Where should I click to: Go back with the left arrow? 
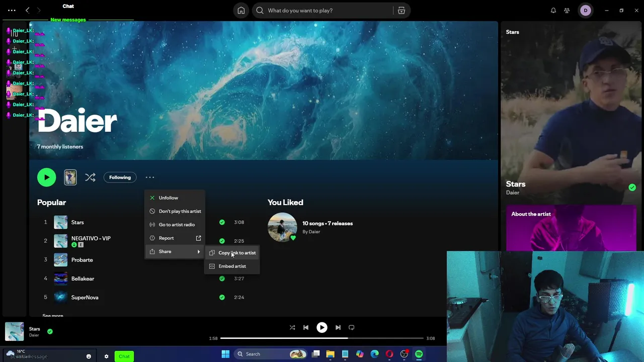(28, 10)
